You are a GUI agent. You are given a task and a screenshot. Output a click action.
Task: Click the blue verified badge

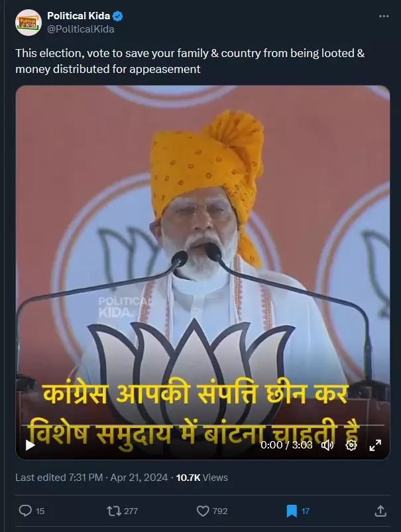click(117, 16)
